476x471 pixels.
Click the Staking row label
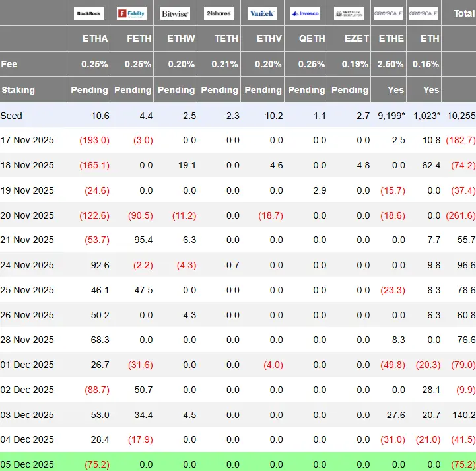point(18,90)
